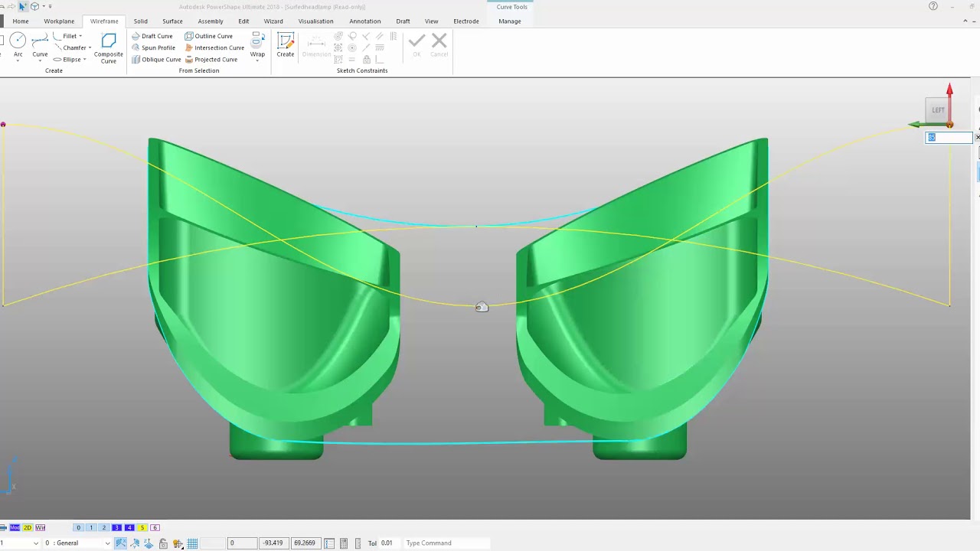Open the Assembly tab
Screen dimensions: 980x551
pyautogui.click(x=211, y=21)
